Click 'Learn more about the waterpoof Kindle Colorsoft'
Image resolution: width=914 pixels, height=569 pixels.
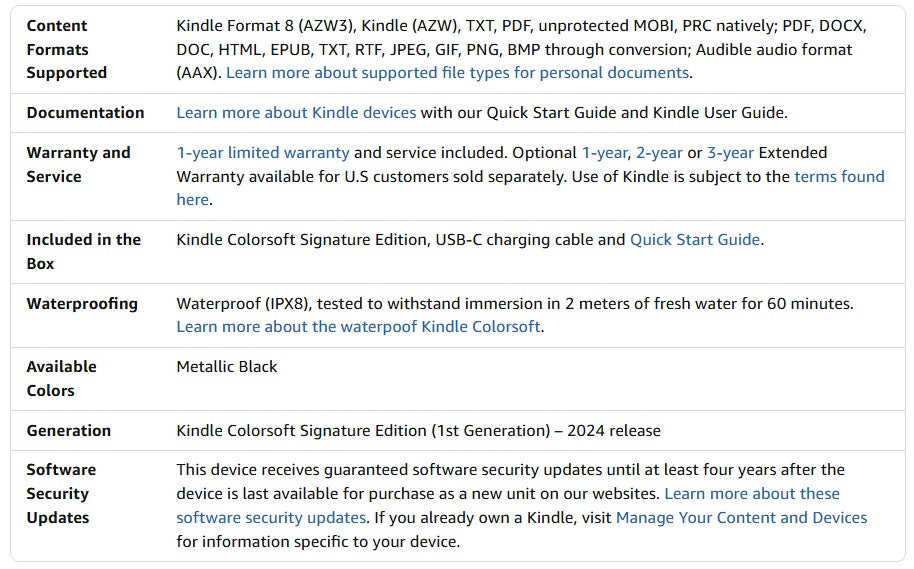[x=360, y=327]
